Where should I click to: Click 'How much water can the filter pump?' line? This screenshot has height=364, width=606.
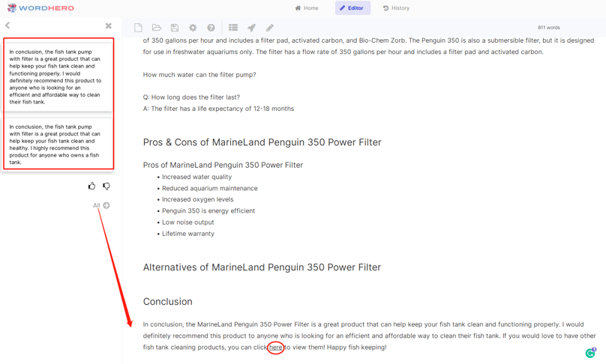tap(199, 75)
